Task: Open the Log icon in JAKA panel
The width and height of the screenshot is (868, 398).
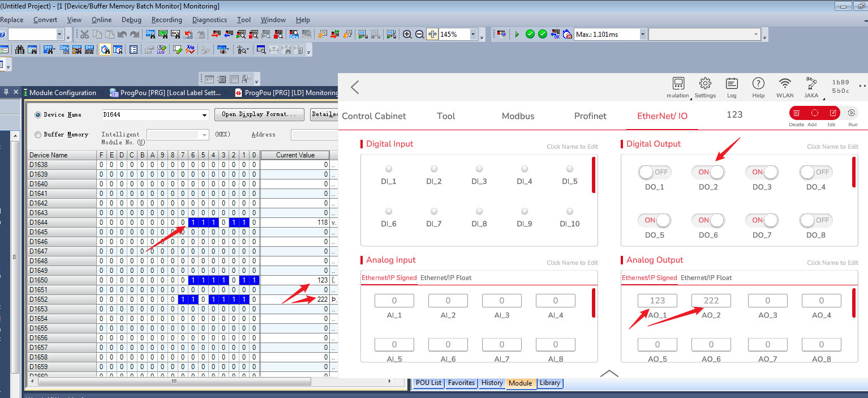Action: (731, 84)
